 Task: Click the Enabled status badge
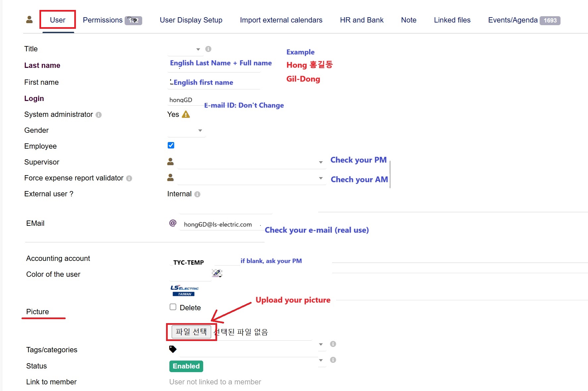[186, 366]
